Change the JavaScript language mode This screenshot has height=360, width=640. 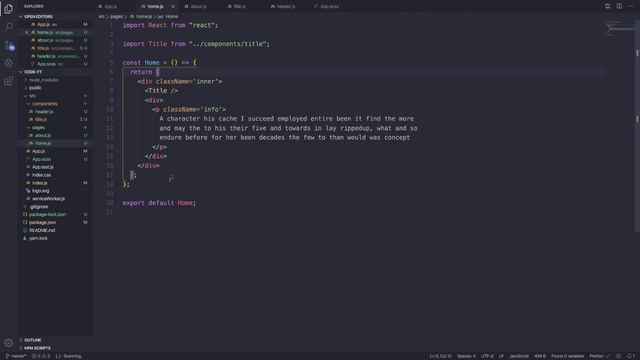pos(519,356)
